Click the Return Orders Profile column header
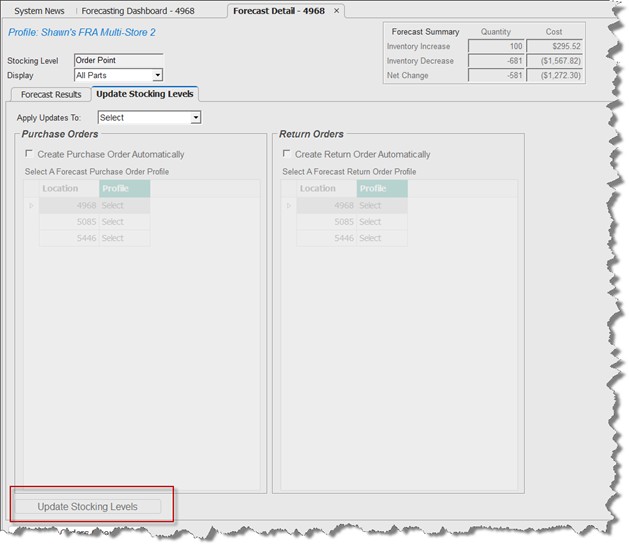 pyautogui.click(x=382, y=189)
